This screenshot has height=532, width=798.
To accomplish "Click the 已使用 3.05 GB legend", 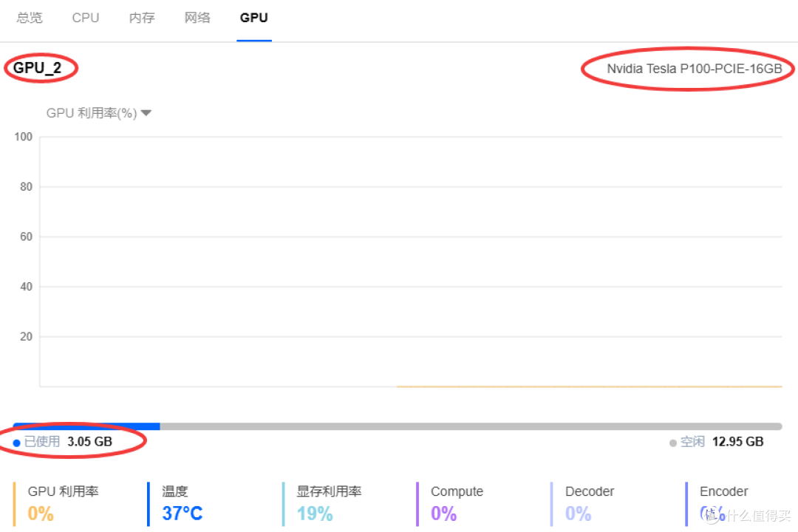I will (63, 442).
